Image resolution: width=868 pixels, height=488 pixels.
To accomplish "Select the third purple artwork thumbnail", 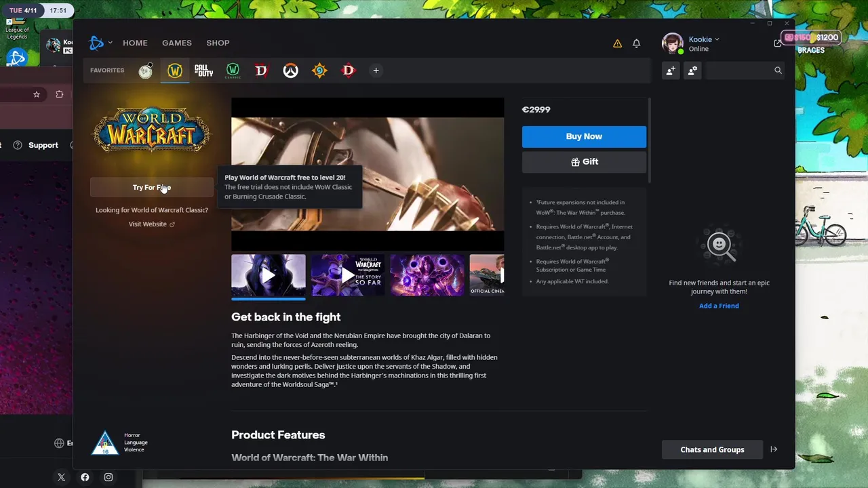I will pyautogui.click(x=427, y=275).
